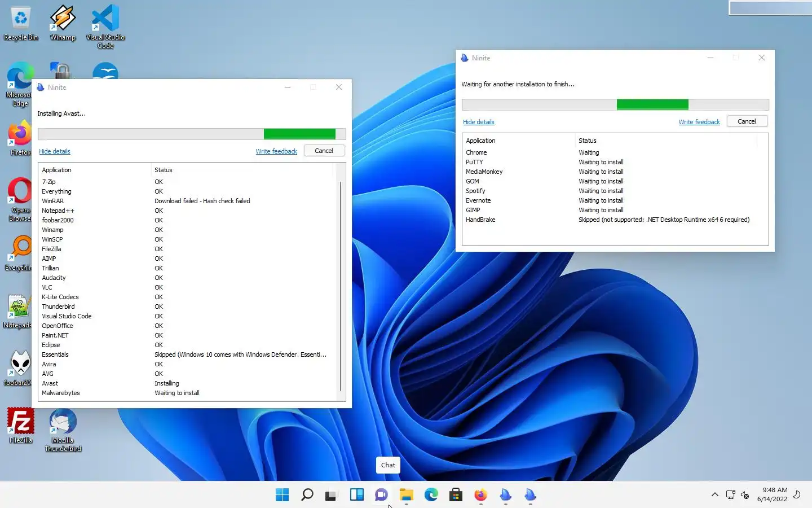This screenshot has width=812, height=508.
Task: Switch to first Ninite taskbar icon
Action: point(505,495)
